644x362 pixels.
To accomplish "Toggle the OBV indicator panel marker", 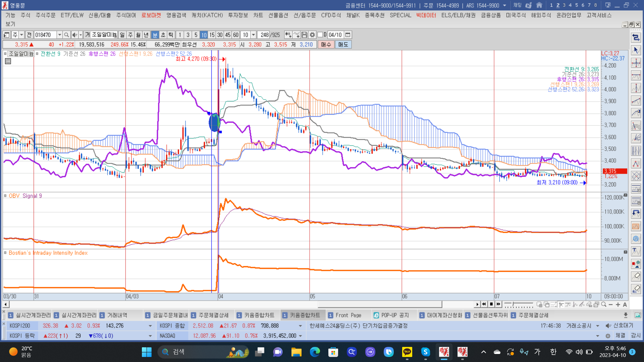I will pyautogui.click(x=5, y=196).
